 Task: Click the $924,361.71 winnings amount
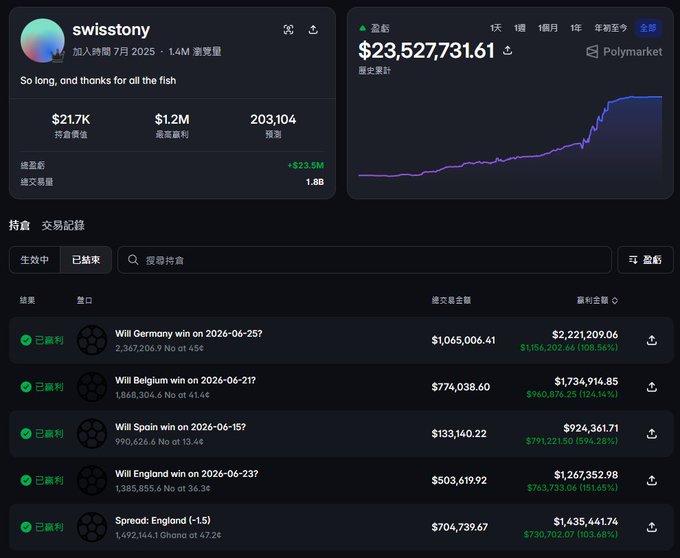591,428
